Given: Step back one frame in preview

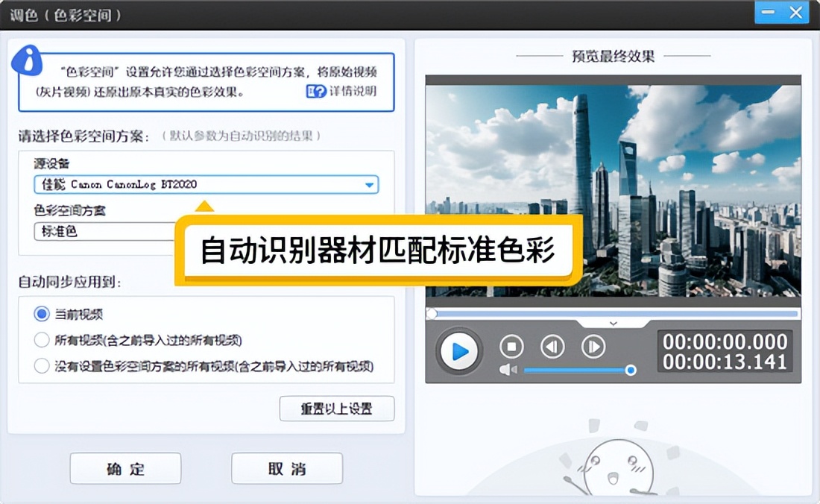Looking at the screenshot, I should (552, 347).
